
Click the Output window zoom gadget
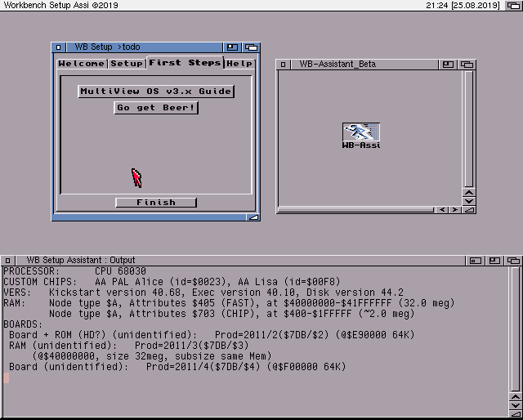[496, 261]
